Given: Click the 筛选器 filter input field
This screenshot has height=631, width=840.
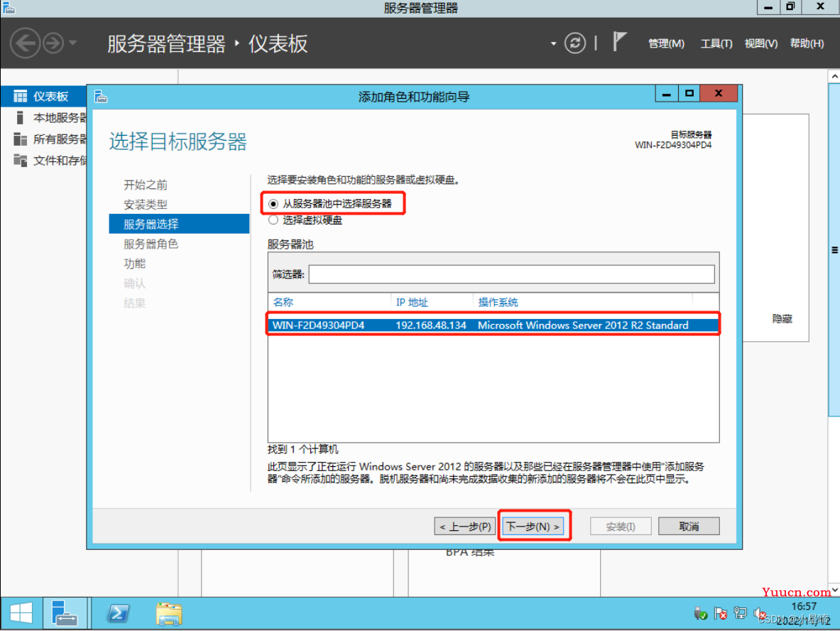Looking at the screenshot, I should click(512, 274).
